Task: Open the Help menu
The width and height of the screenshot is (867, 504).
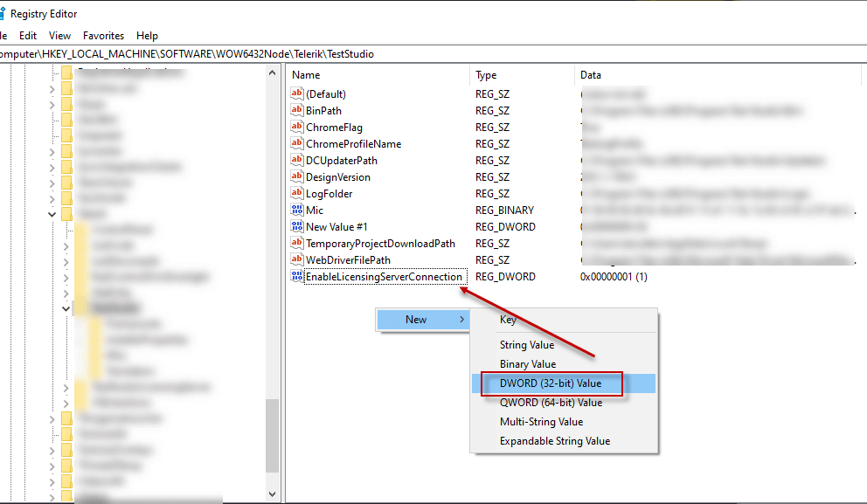Action: pyautogui.click(x=147, y=35)
